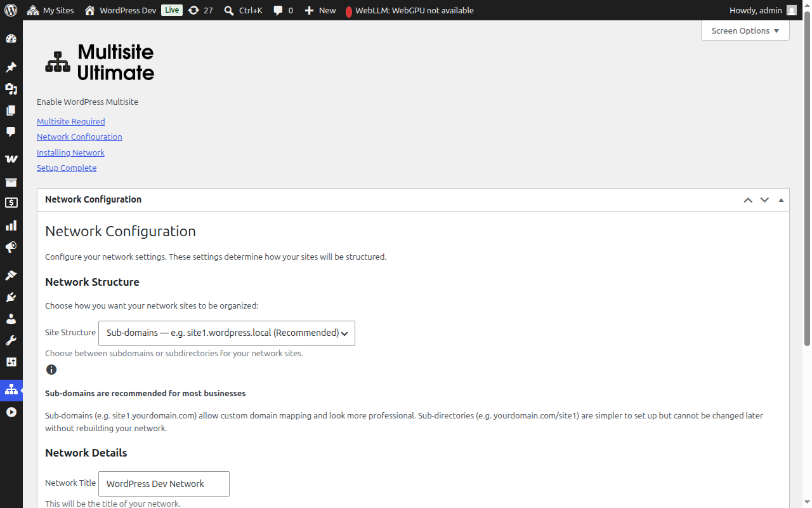Open the Howdy, admin account menu

click(x=763, y=10)
